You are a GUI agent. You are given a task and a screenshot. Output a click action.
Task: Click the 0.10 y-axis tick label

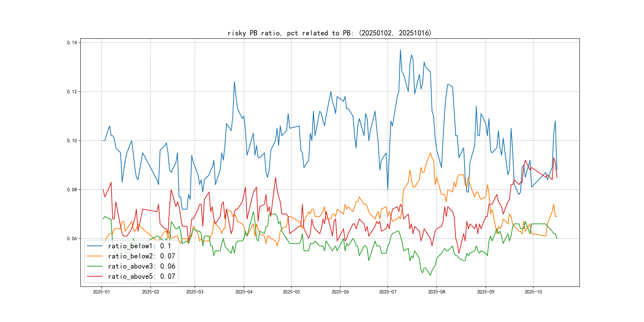pos(72,141)
